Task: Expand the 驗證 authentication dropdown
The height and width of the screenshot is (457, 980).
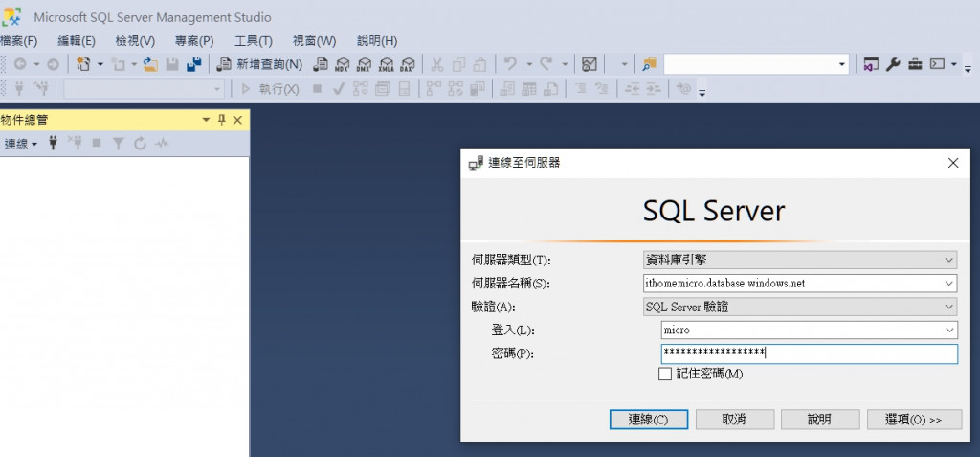Action: pos(949,307)
